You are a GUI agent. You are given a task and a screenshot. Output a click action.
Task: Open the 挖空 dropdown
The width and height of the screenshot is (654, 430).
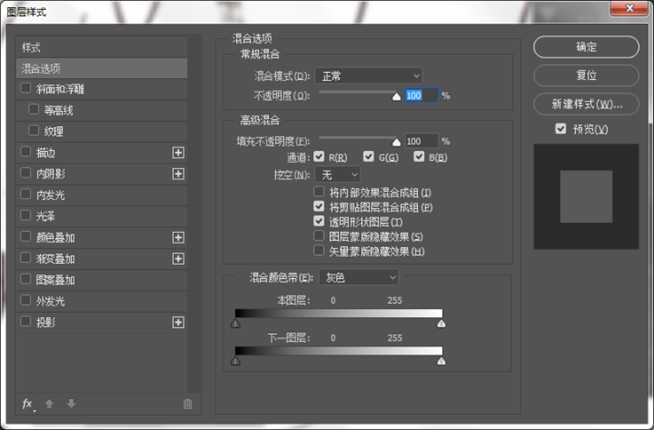(338, 174)
